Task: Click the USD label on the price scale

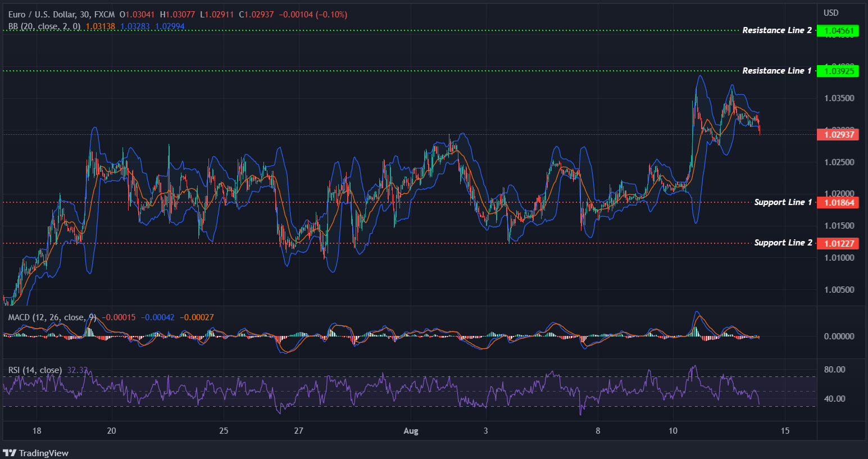Action: [830, 12]
